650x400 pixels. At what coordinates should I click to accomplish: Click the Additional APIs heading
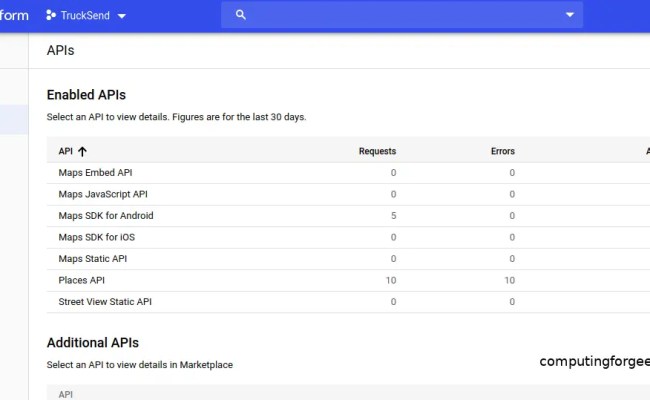point(92,343)
